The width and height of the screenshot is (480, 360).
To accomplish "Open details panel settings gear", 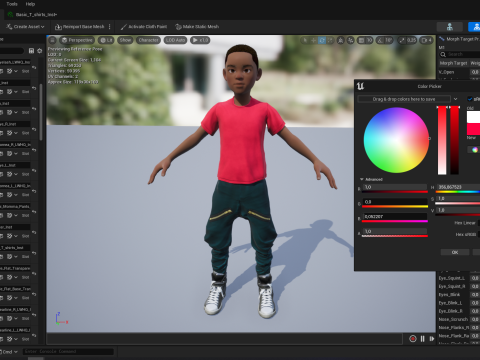I will point(40,51).
